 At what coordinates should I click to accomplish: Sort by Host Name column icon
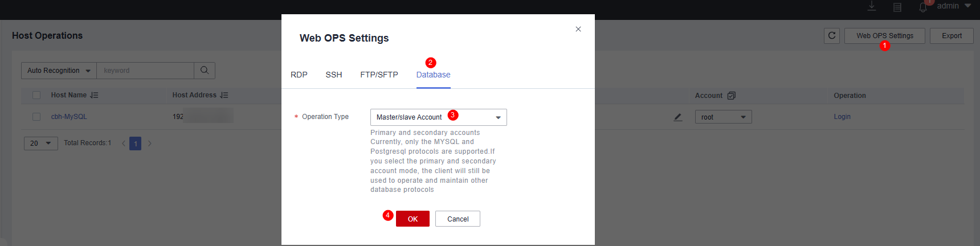pyautogui.click(x=95, y=96)
